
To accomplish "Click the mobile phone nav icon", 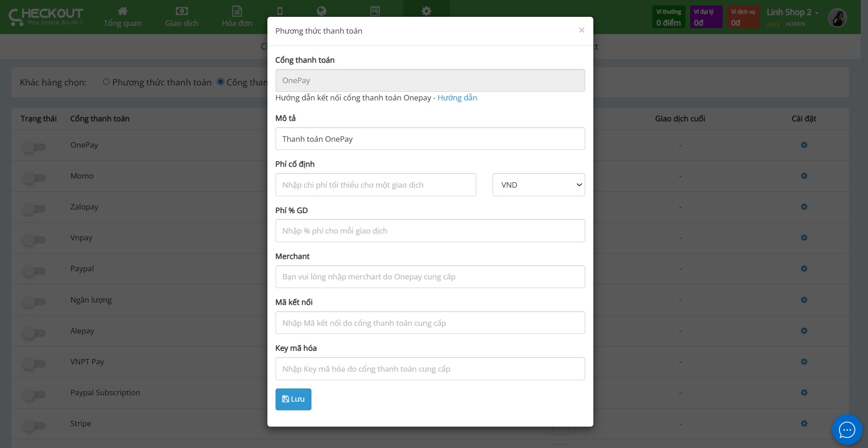I will [x=280, y=11].
